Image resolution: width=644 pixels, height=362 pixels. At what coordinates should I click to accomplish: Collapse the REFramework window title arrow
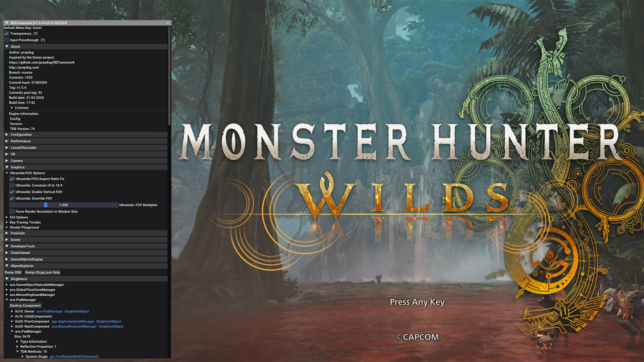[7, 23]
